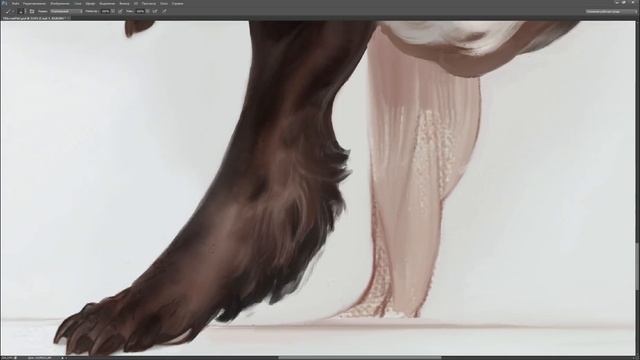The image size is (640, 360).
Task: Click the Photoshop logo icon
Action: (4, 3)
